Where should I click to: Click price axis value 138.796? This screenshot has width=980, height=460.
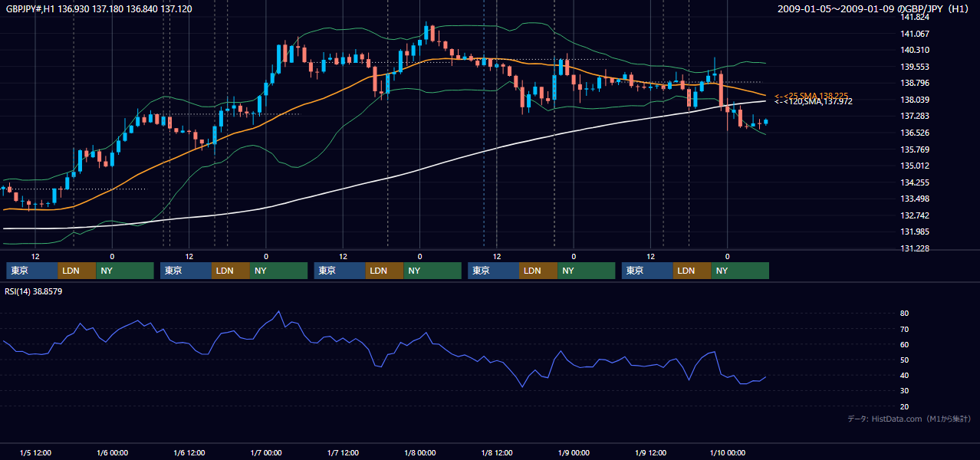915,83
